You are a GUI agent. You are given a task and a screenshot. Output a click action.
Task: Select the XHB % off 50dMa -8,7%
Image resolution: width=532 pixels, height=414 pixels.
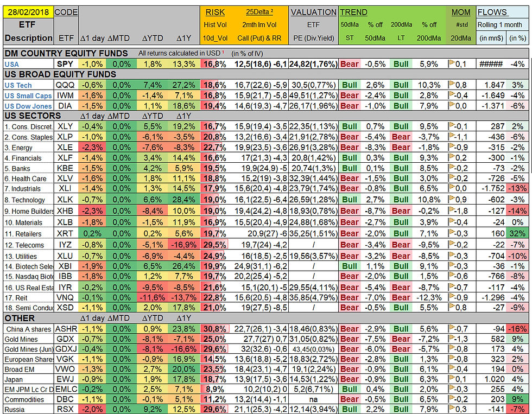point(375,211)
